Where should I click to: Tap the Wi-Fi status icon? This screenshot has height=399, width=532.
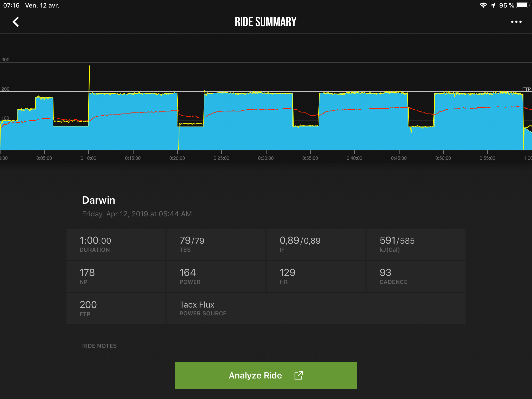point(483,5)
